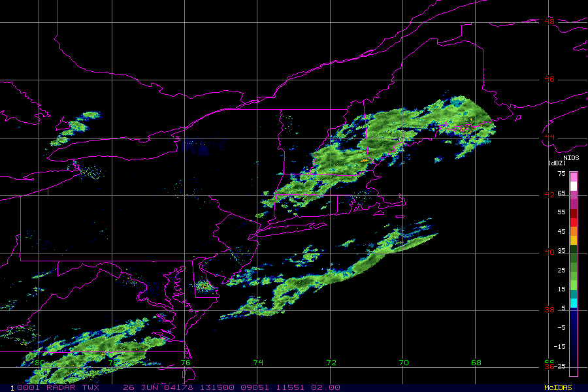The height and width of the screenshot is (392, 588).
Task: Click the 25 dBZ scale value
Action: pos(561,270)
